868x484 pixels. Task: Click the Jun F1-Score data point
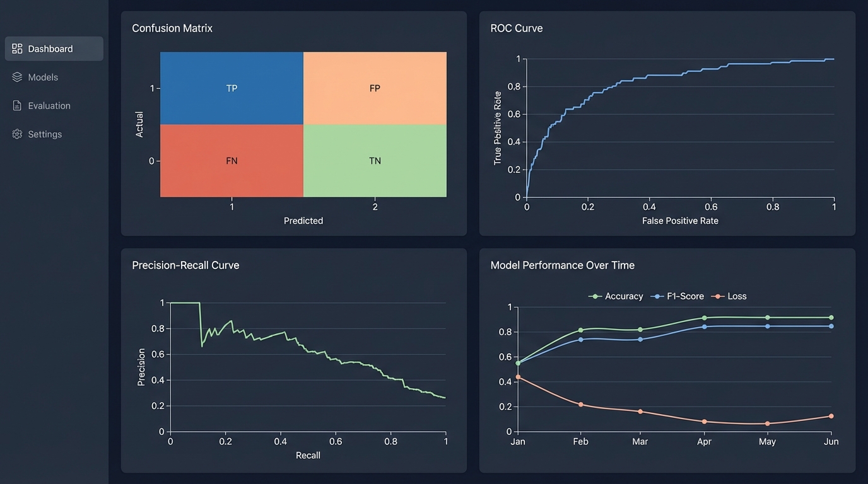coord(831,326)
